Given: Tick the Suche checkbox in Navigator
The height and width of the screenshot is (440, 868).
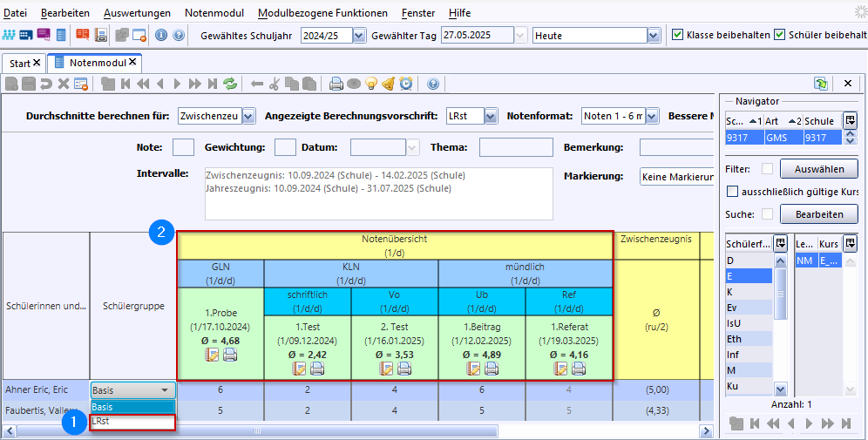Looking at the screenshot, I should (x=767, y=214).
